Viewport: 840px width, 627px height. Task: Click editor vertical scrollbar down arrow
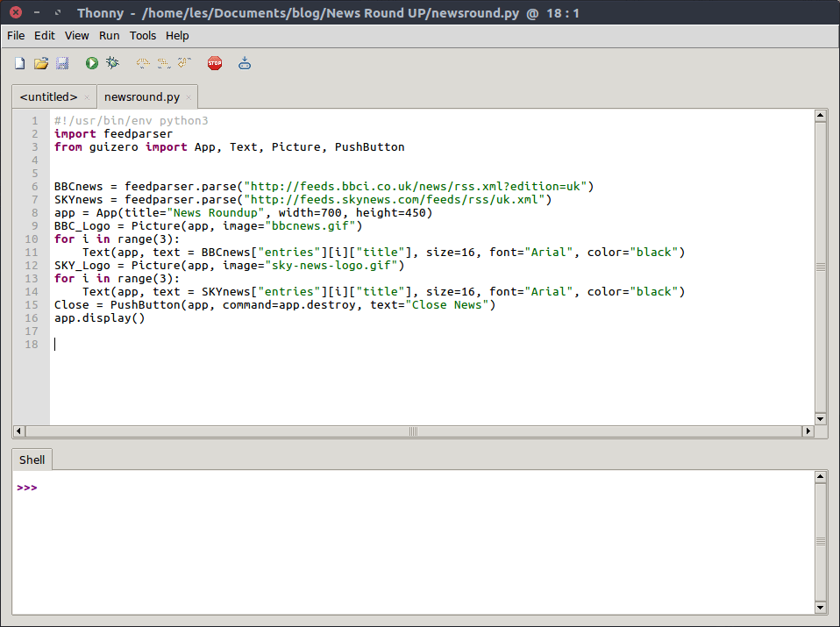tap(820, 418)
